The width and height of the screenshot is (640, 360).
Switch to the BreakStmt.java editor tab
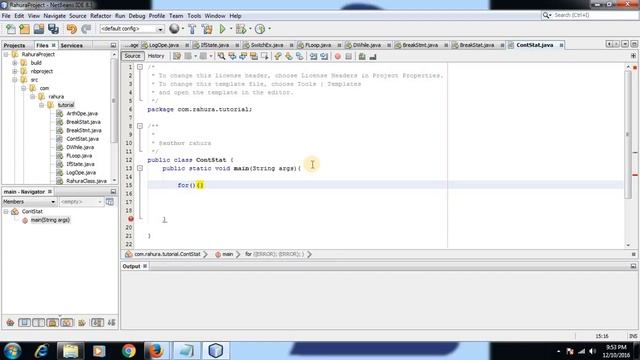pos(420,45)
